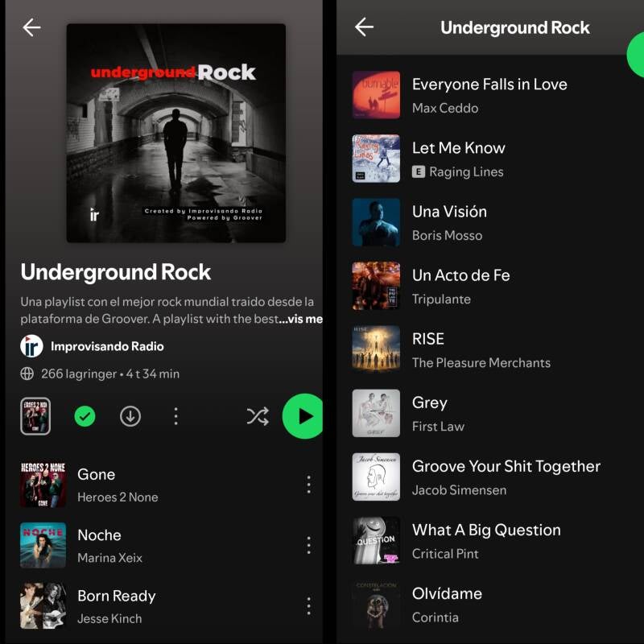
Task: Tap the 'Noche' album cover
Action: (x=43, y=546)
